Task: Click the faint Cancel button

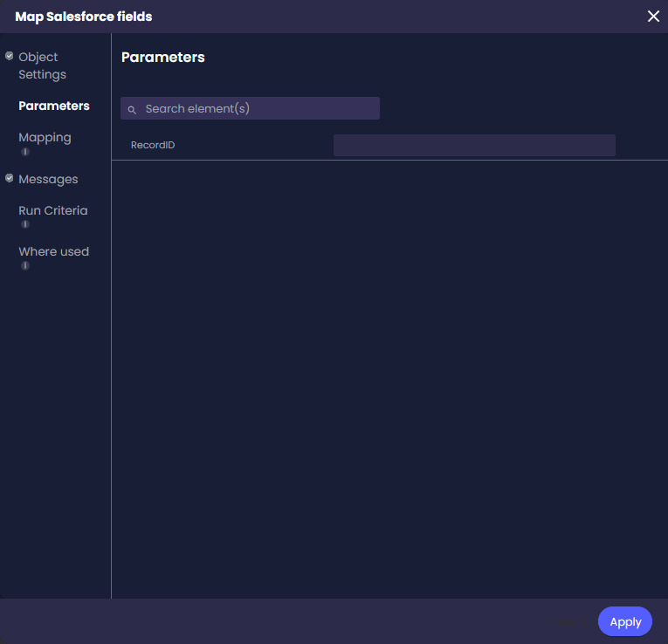Action: (568, 621)
